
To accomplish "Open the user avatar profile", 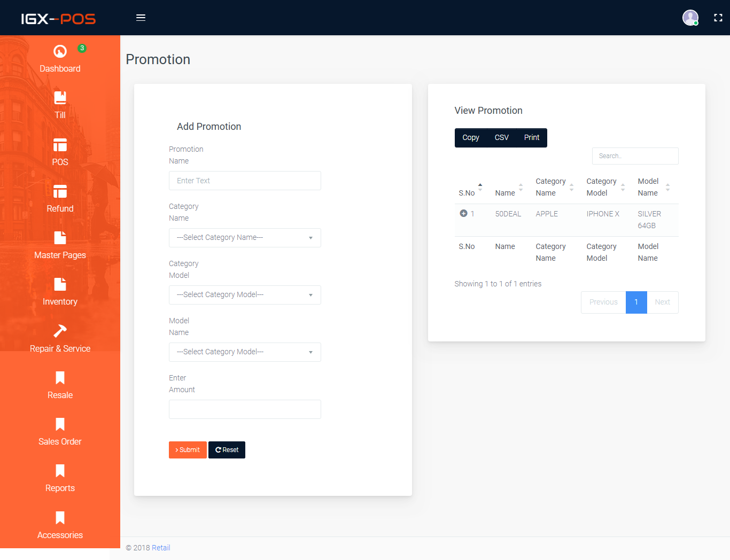I will coord(690,18).
